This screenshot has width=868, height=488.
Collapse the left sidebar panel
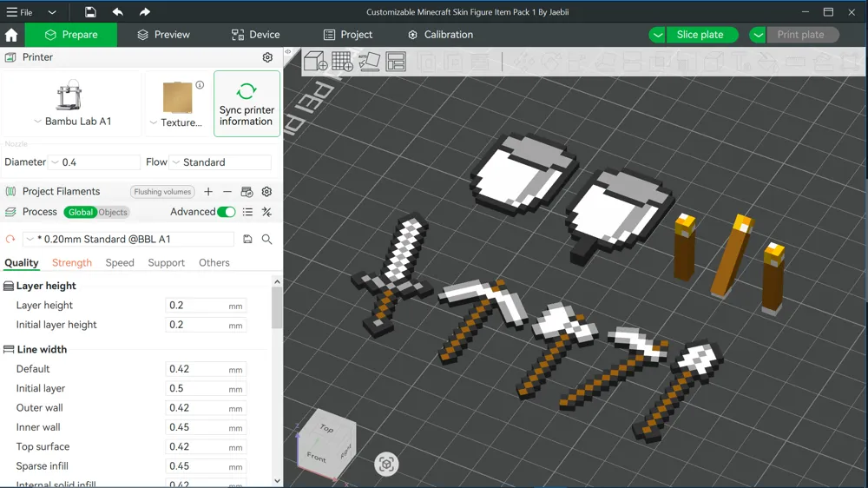(x=288, y=51)
